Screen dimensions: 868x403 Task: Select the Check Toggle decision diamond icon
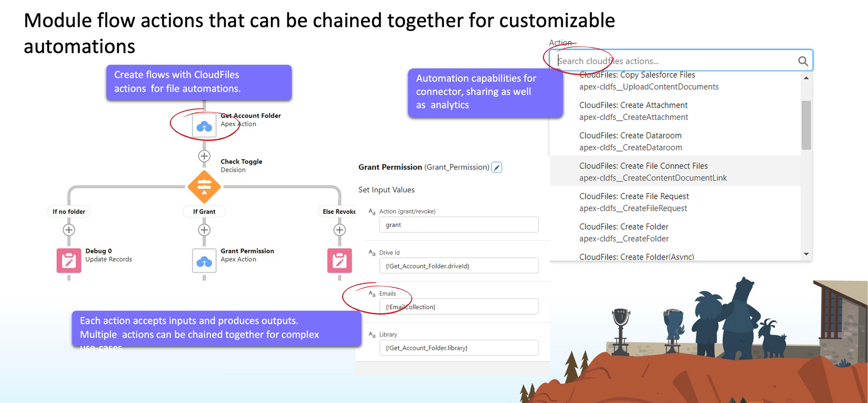pos(204,187)
